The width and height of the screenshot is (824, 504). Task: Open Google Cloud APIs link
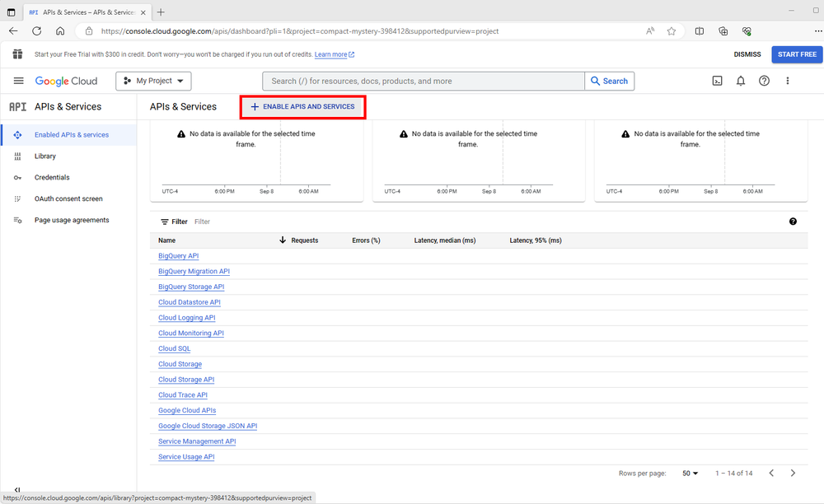coord(187,411)
